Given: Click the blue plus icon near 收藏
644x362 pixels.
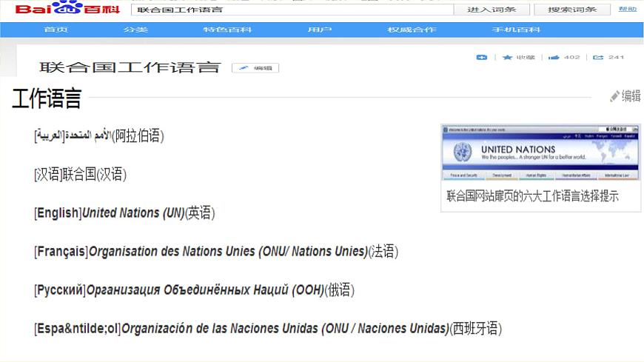Looking at the screenshot, I should click(x=481, y=58).
